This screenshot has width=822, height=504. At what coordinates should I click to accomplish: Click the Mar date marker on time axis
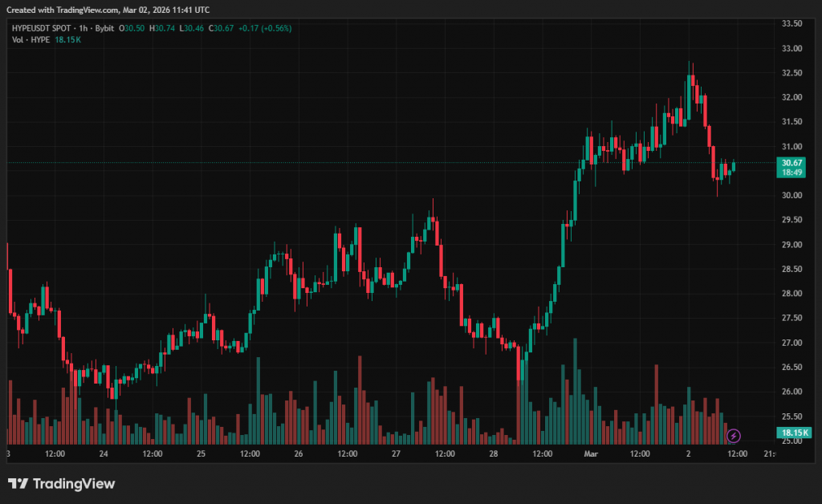(591, 454)
